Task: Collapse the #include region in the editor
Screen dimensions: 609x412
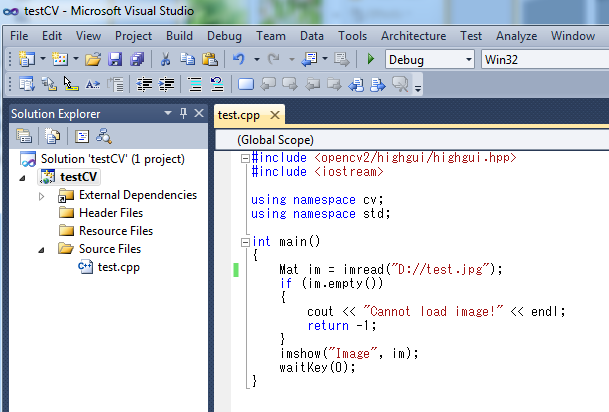Action: [x=245, y=158]
